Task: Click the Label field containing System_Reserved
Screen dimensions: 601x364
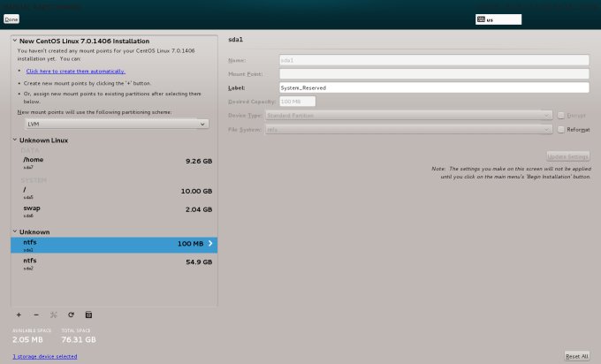Action: pyautogui.click(x=434, y=87)
